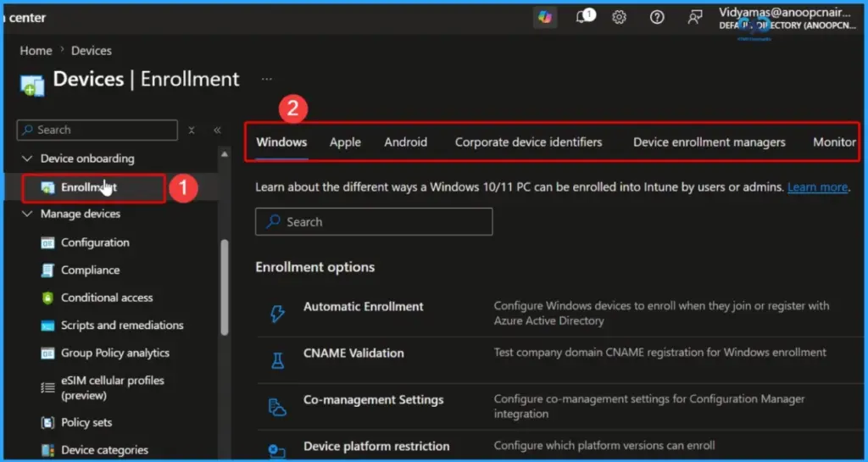Viewport: 868px width, 462px height.
Task: Click the sidebar Search field
Action: 97,130
